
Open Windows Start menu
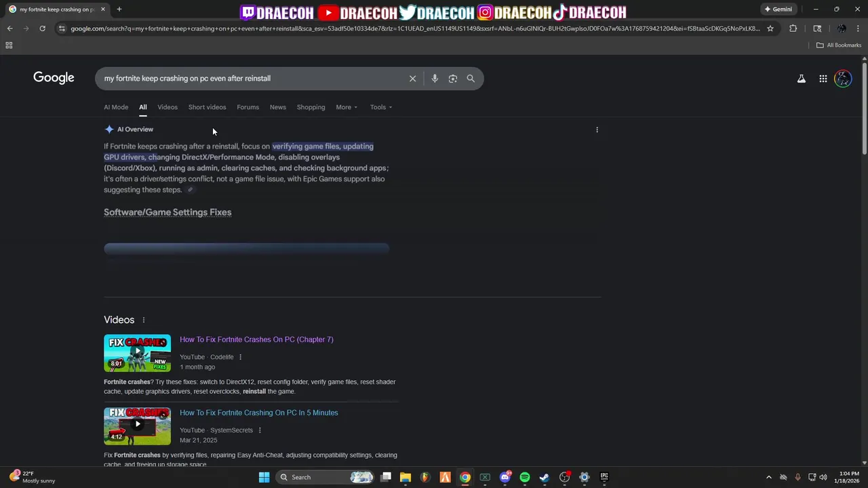click(264, 477)
